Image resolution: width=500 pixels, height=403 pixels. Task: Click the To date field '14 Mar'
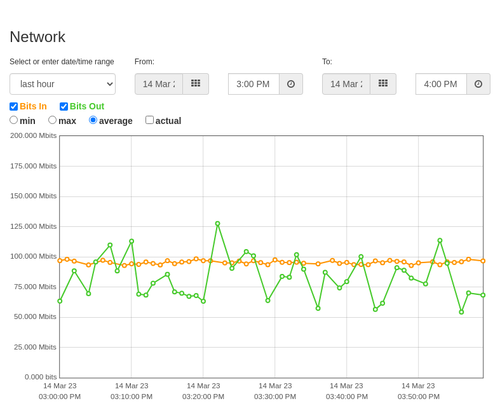pyautogui.click(x=346, y=84)
